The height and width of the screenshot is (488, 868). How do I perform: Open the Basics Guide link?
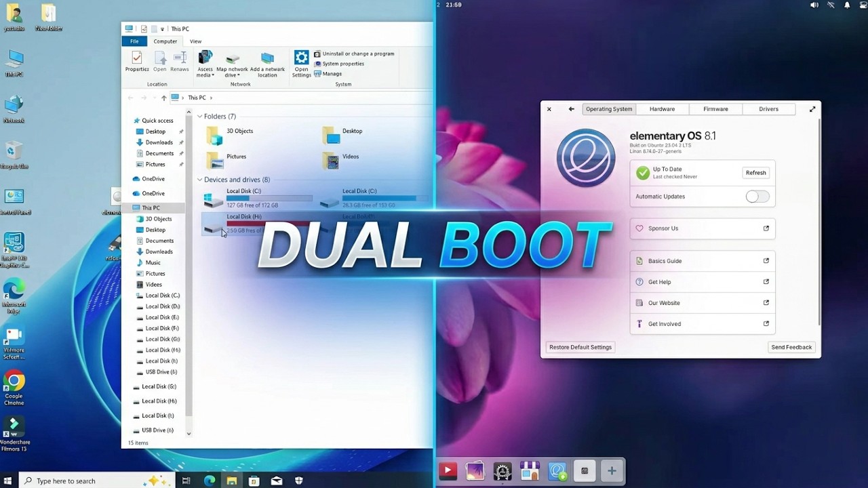pyautogui.click(x=703, y=261)
